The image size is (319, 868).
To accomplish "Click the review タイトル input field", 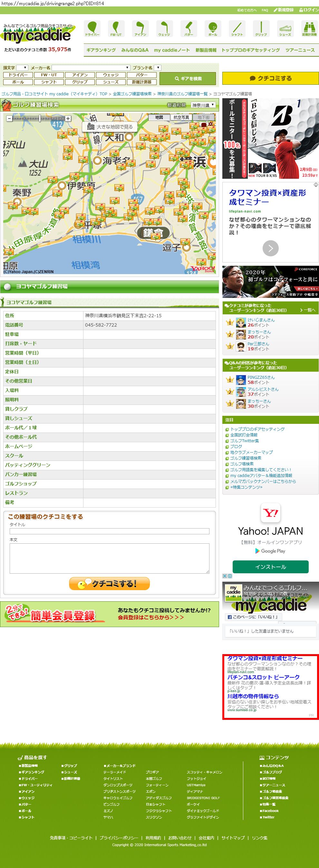I will (109, 531).
